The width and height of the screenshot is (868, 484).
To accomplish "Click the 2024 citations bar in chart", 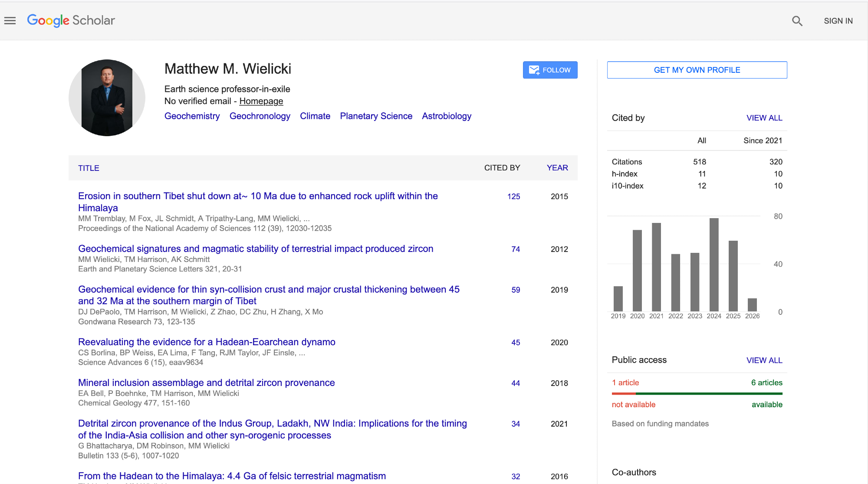I will [713, 265].
